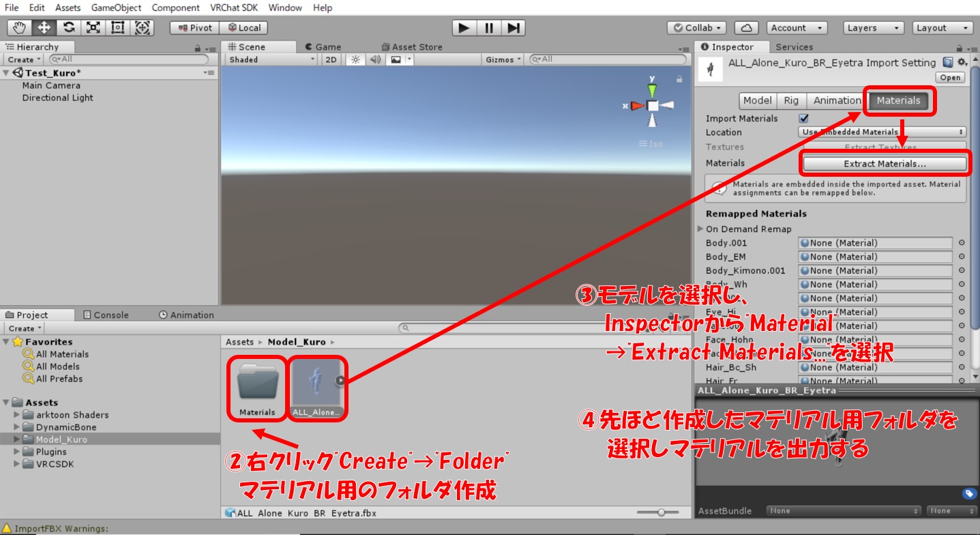Toggle the Import Materials checkbox
This screenshot has height=535, width=980.
coord(803,118)
